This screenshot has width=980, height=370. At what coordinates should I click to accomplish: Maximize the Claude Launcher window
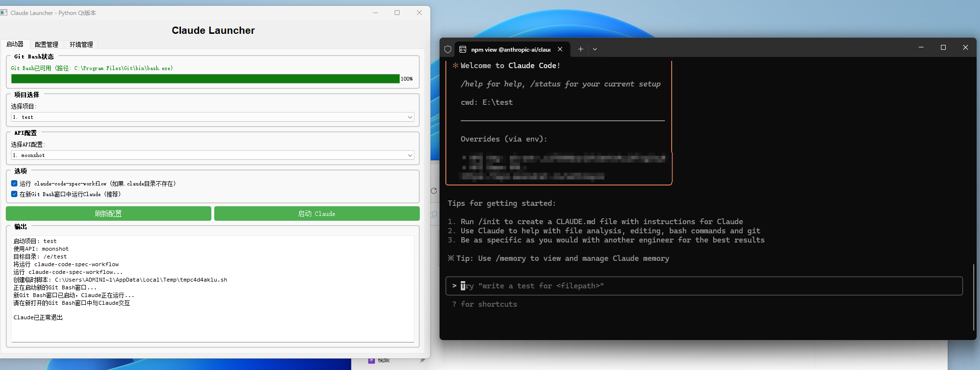coord(397,13)
